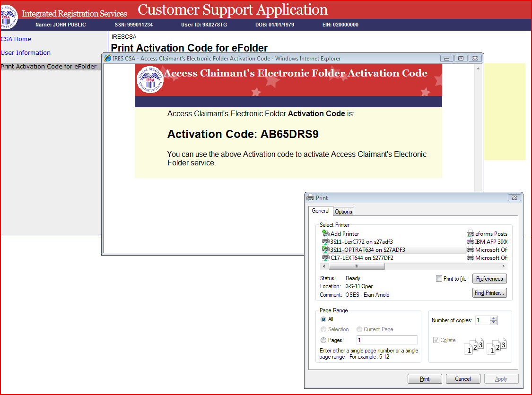Image resolution: width=532 pixels, height=395 pixels.
Task: Open the General tab in Print dialog
Action: point(321,211)
